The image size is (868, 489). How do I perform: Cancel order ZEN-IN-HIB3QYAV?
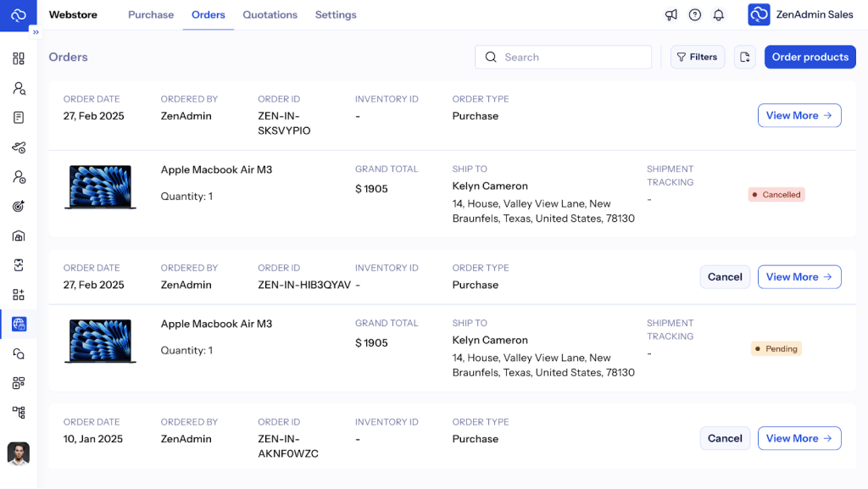point(725,277)
